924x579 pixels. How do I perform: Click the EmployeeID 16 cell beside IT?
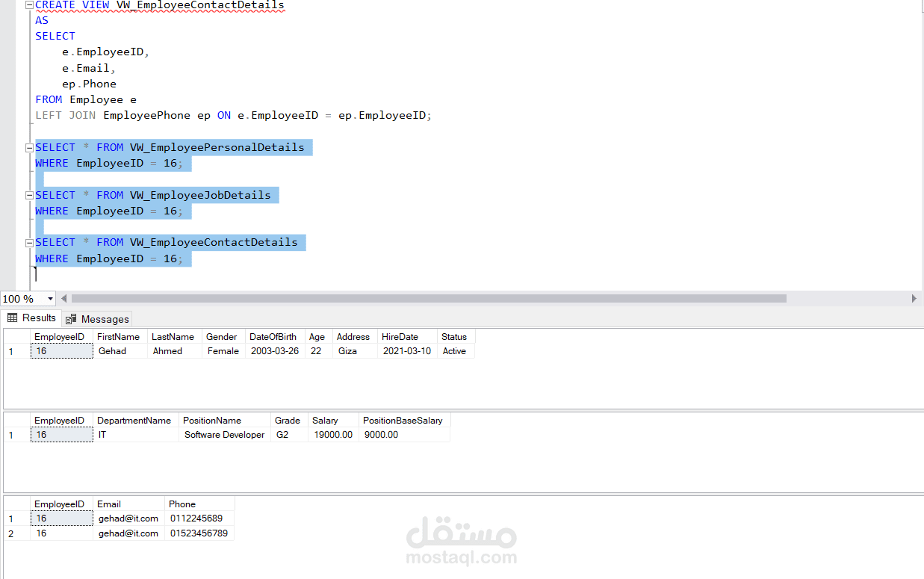pos(62,435)
